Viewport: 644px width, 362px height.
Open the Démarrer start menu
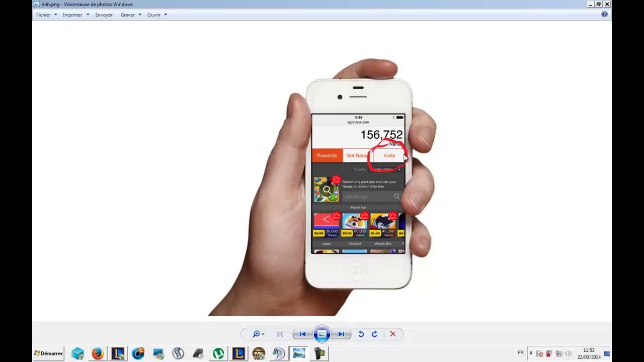pyautogui.click(x=49, y=353)
